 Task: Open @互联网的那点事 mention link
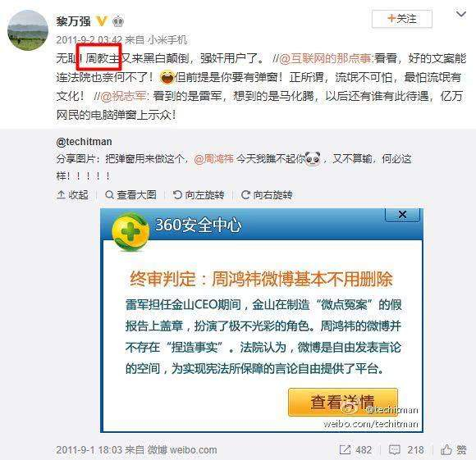pos(325,58)
